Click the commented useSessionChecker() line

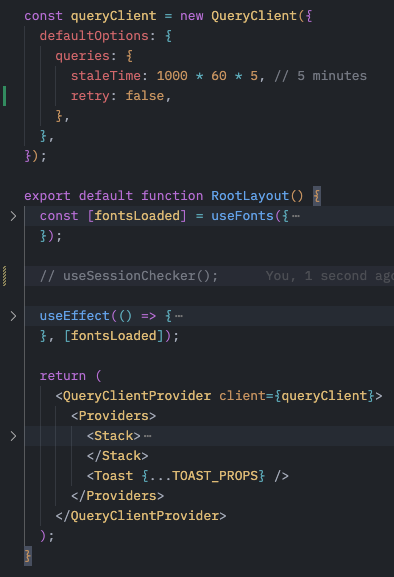point(129,276)
